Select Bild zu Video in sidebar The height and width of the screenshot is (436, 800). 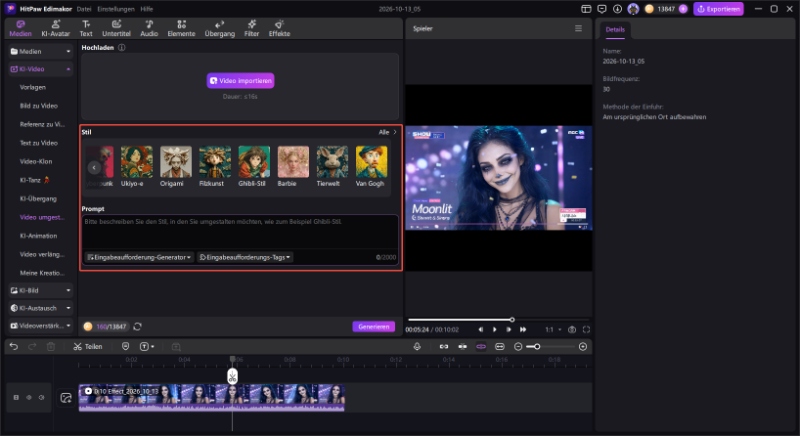39,106
